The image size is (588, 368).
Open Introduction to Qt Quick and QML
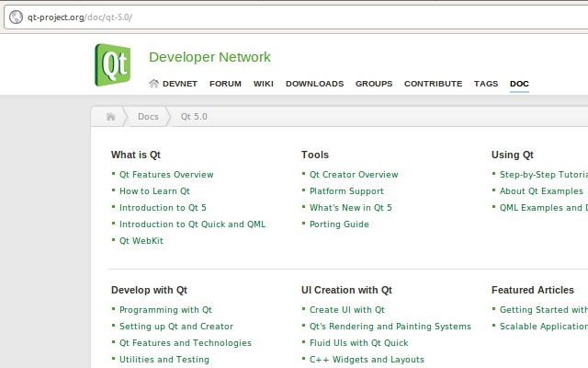click(x=192, y=224)
